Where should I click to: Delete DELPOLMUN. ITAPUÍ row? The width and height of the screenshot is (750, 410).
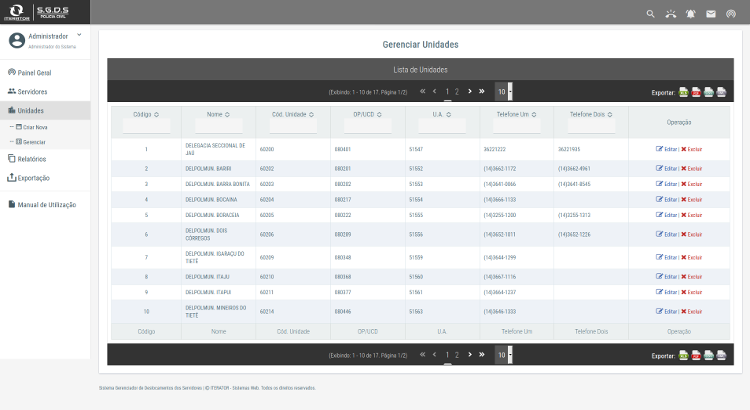point(692,292)
